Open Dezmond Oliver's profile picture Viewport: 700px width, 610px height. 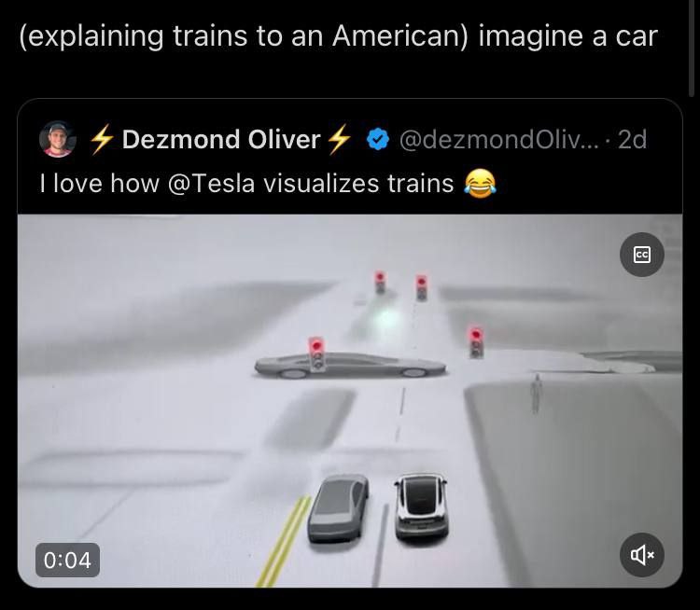[x=58, y=139]
